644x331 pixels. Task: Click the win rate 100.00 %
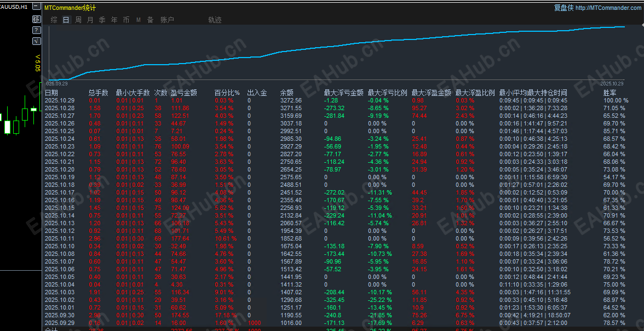(616, 100)
